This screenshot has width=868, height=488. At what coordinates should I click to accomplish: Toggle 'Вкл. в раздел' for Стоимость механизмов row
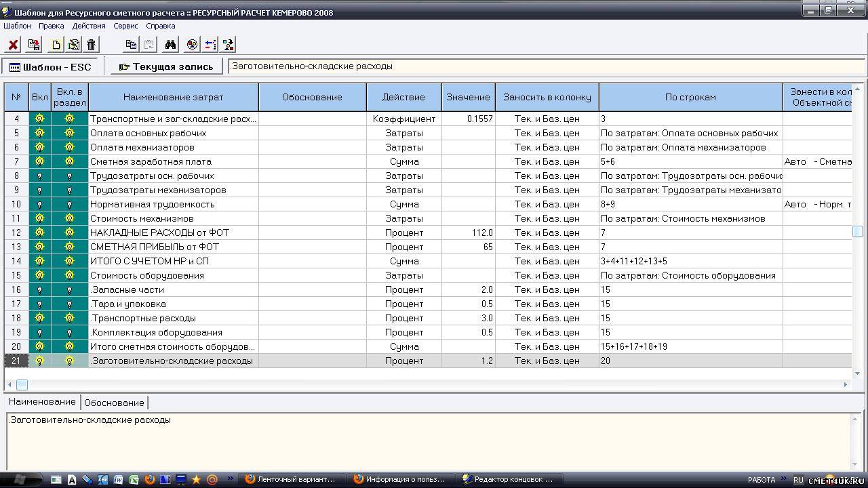tap(69, 218)
